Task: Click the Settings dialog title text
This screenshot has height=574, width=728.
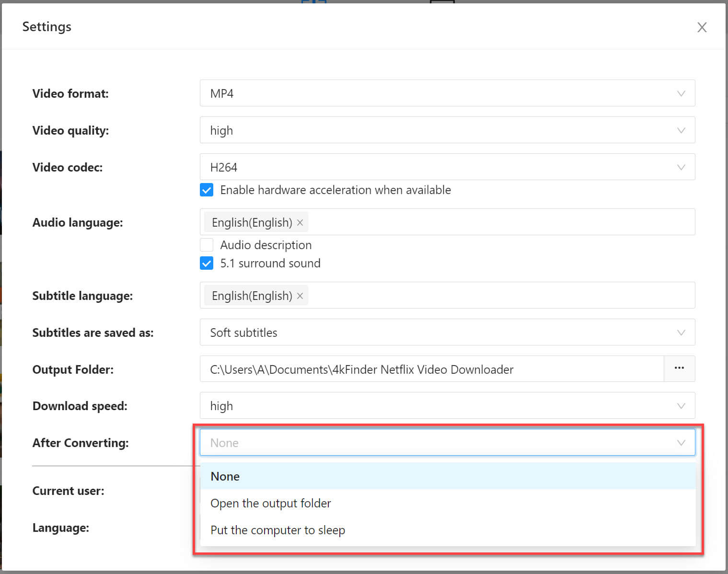Action: [47, 27]
